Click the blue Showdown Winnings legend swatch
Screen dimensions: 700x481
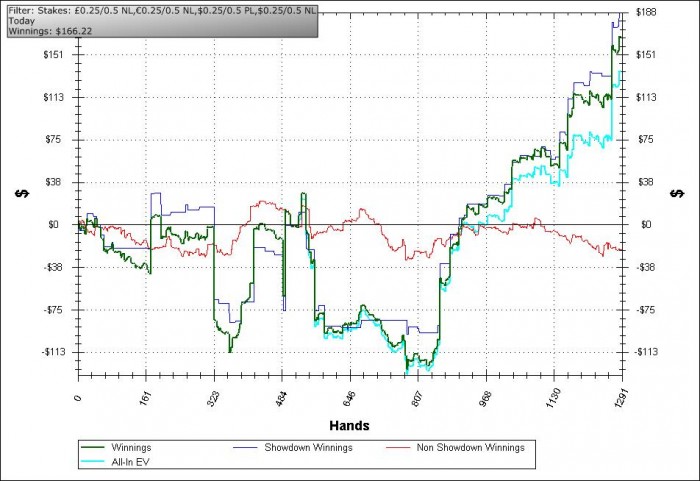point(245,447)
